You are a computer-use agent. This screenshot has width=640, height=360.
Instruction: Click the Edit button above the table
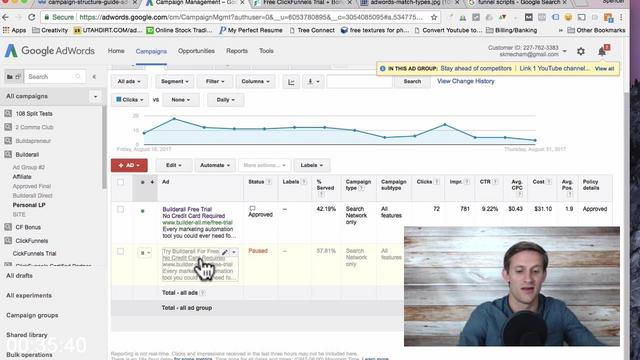[x=173, y=165]
